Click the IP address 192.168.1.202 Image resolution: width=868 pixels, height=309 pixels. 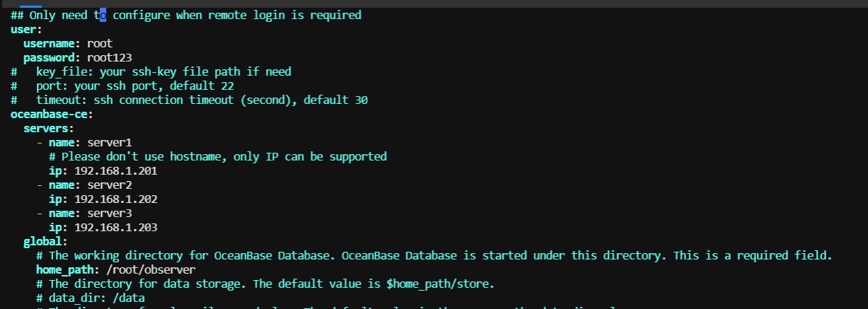(116, 199)
